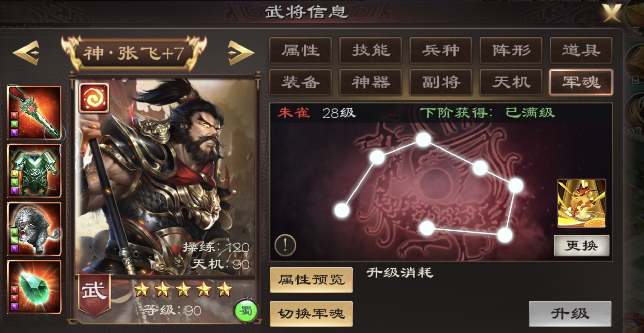This screenshot has width=644, height=333.
Task: Toggle army soul via 切换军魂
Action: point(311,314)
